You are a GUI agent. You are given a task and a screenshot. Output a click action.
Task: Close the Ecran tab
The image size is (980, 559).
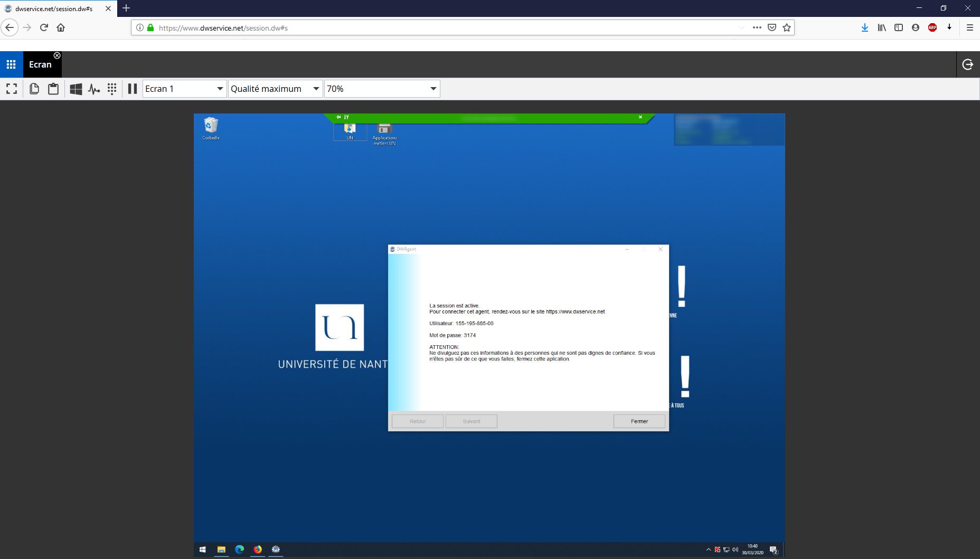pyautogui.click(x=57, y=55)
